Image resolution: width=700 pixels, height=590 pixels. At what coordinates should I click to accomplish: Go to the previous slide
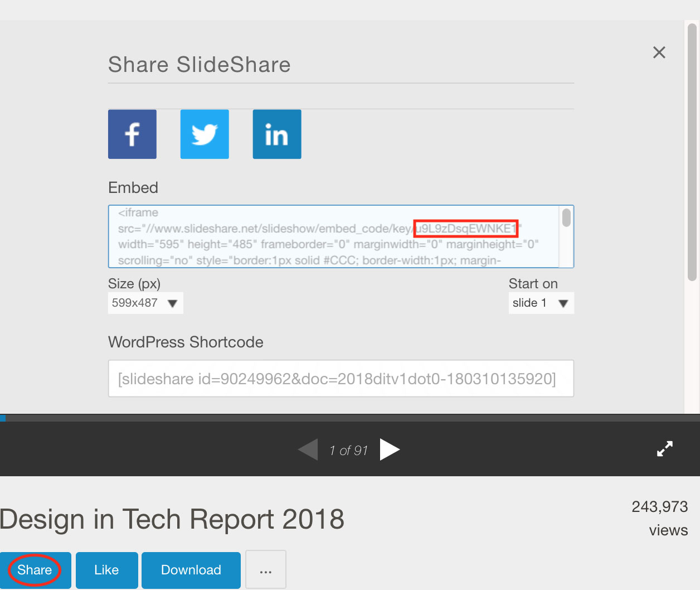pos(308,449)
